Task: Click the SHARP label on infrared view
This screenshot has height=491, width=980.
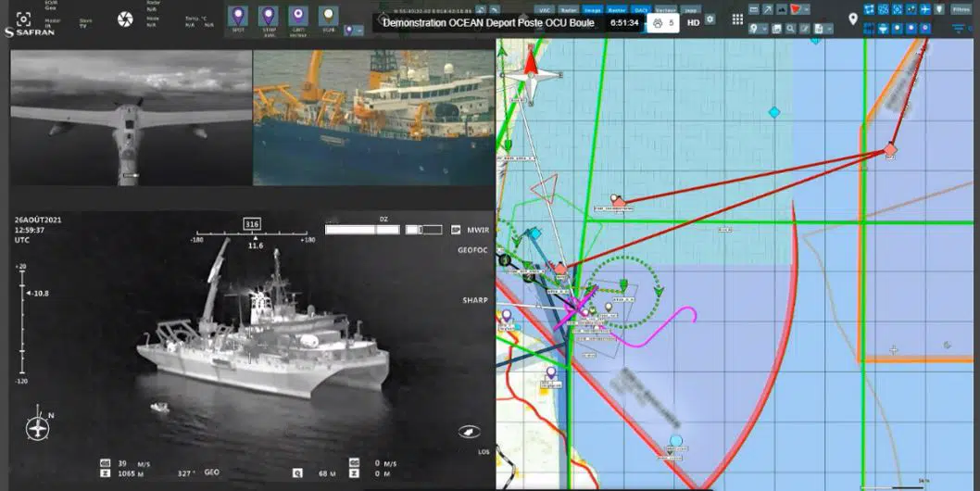Action: tap(475, 300)
